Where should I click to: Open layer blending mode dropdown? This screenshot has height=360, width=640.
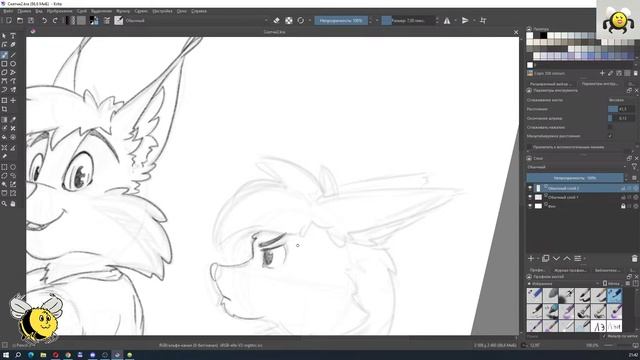(x=576, y=167)
